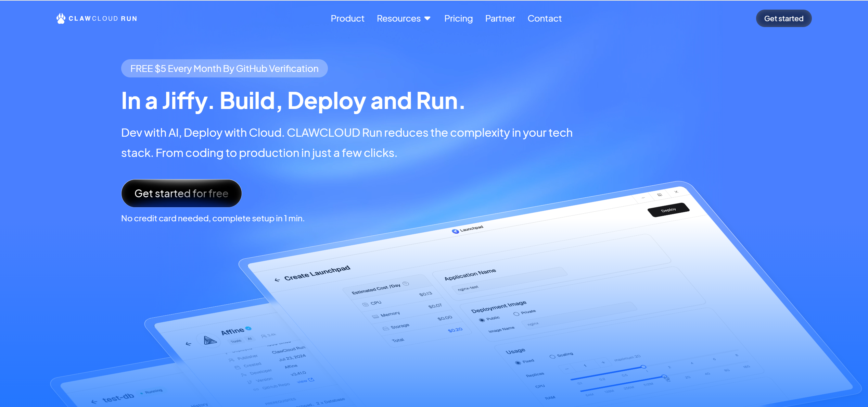
Task: Click the Total cost value $0.20
Action: 455,330
